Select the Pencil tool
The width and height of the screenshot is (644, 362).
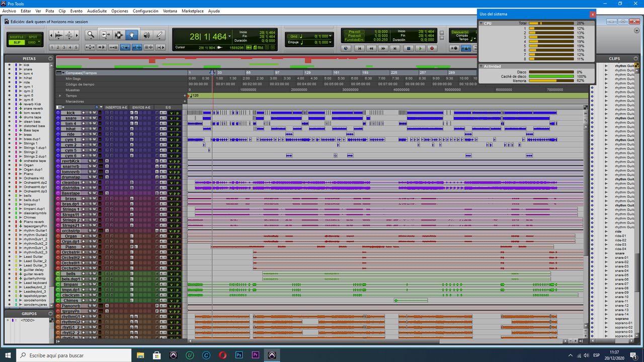click(x=159, y=35)
